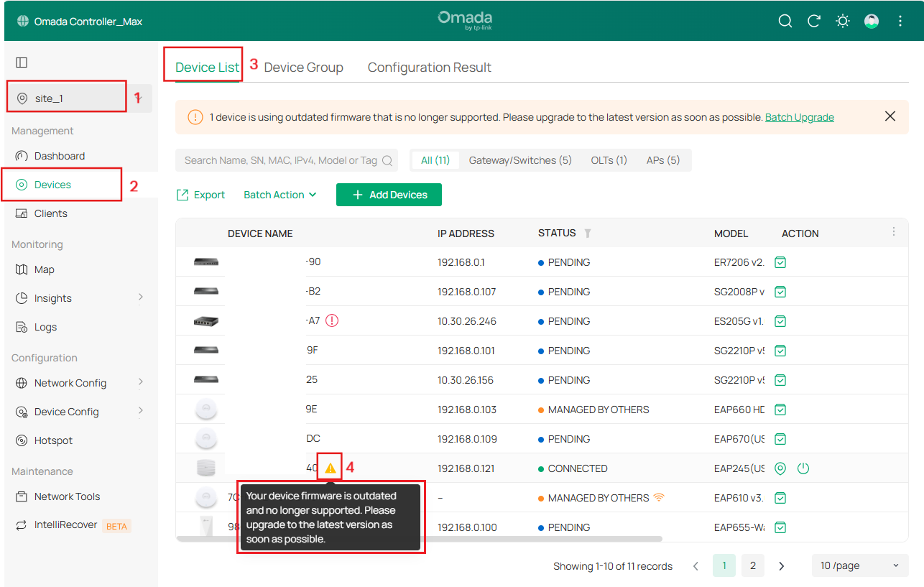Click the reboot icon for EAP245 device

[803, 468]
